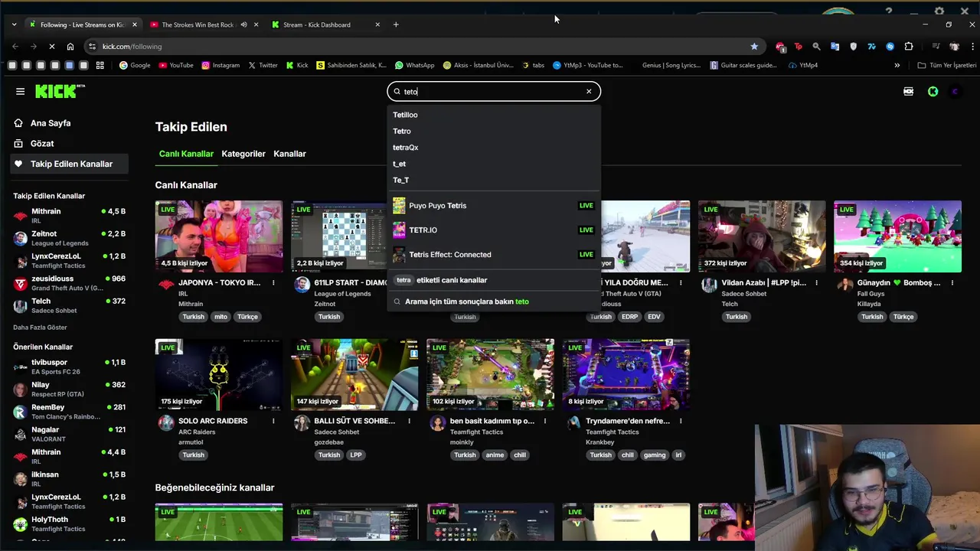Open Zeitnot channel in sidebar
Image resolution: width=980 pixels, height=551 pixels.
(70, 238)
